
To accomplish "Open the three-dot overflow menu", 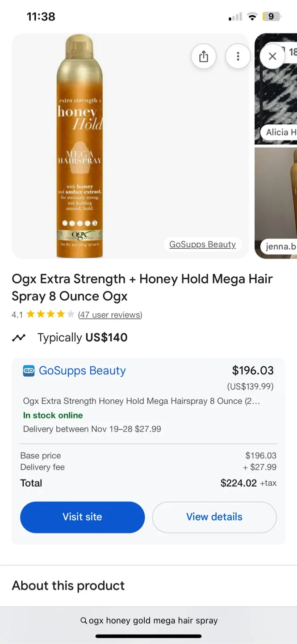I will 238,56.
